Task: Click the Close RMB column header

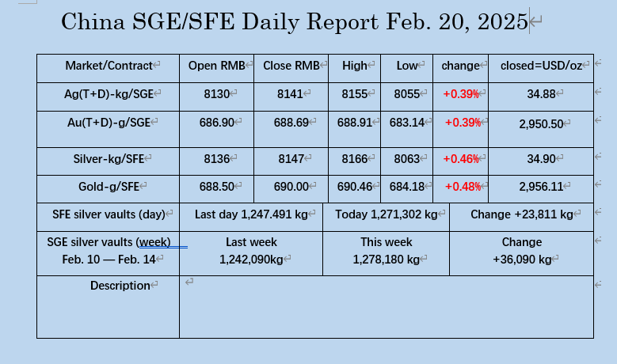Action: (x=291, y=68)
